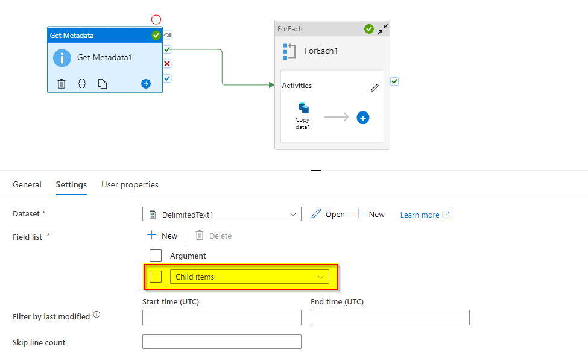Open the Child items argument dropdown

pos(250,277)
